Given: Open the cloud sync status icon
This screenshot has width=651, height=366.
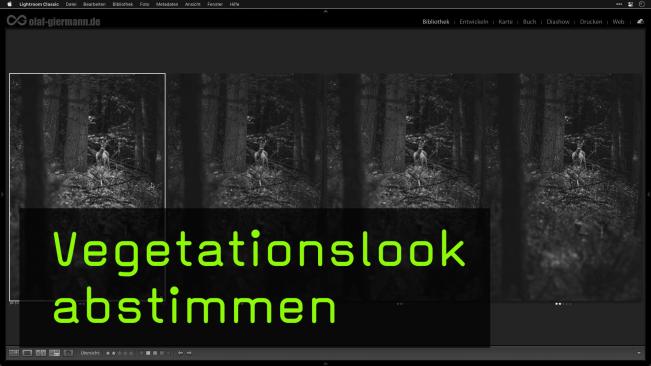Looking at the screenshot, I should (640, 21).
